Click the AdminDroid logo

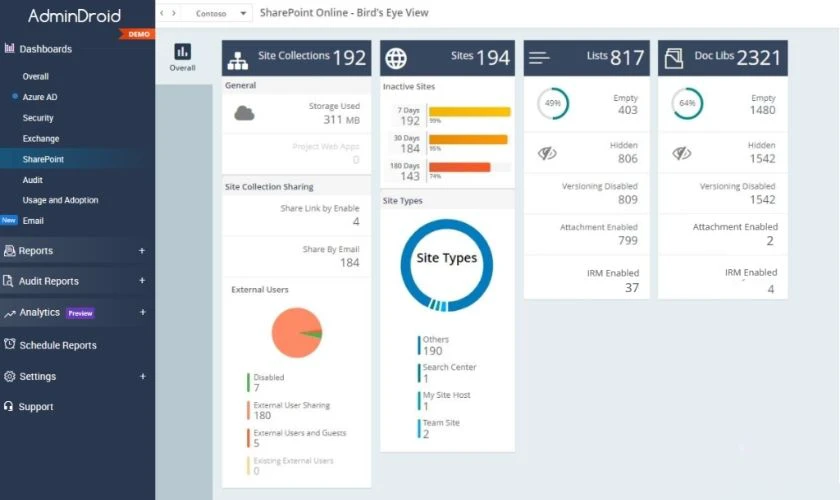tap(74, 16)
